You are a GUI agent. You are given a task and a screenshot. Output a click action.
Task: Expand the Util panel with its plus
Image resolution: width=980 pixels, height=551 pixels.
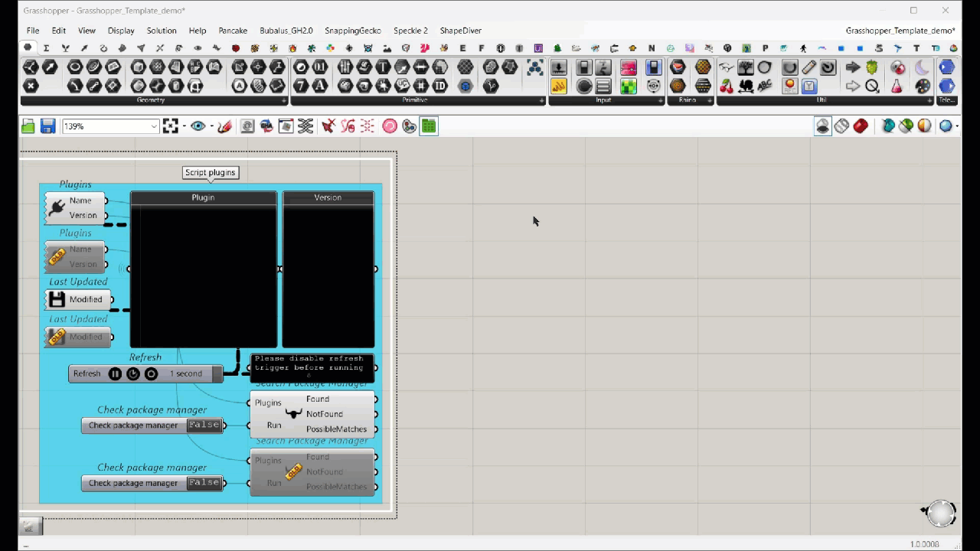(x=930, y=100)
